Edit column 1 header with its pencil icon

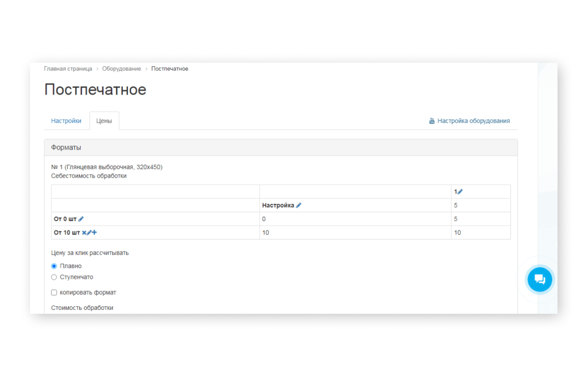pos(460,192)
